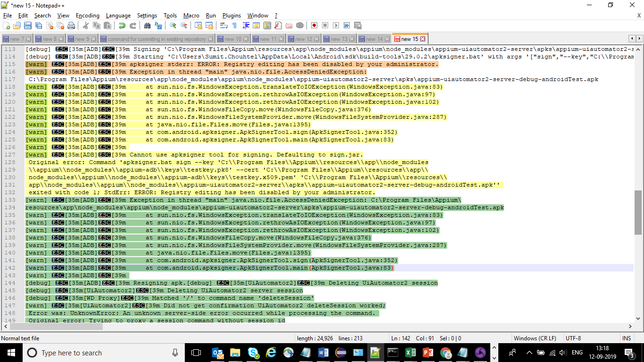Create a new file with the New toolbar icon
The height and width of the screenshot is (362, 644).
tap(7, 25)
